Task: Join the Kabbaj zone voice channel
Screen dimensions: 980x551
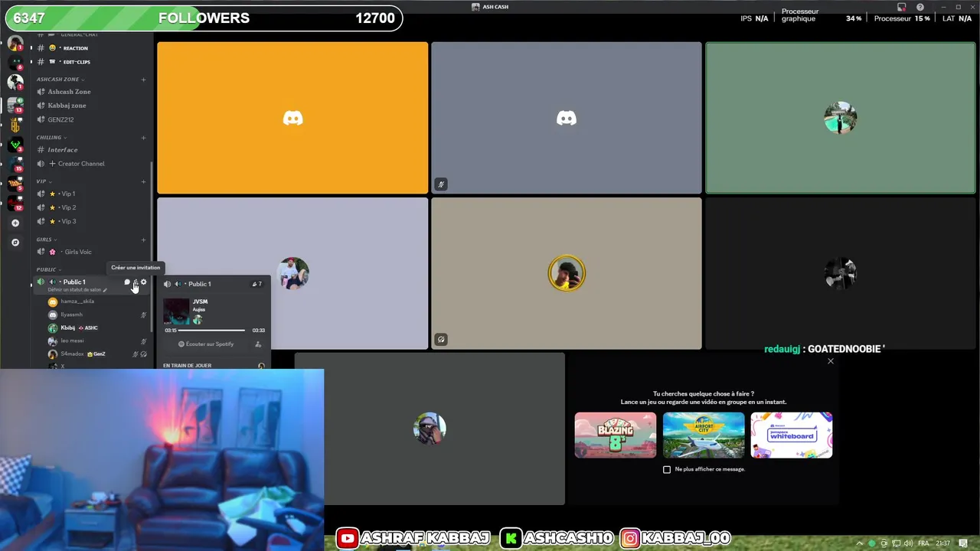Action: pos(92,106)
